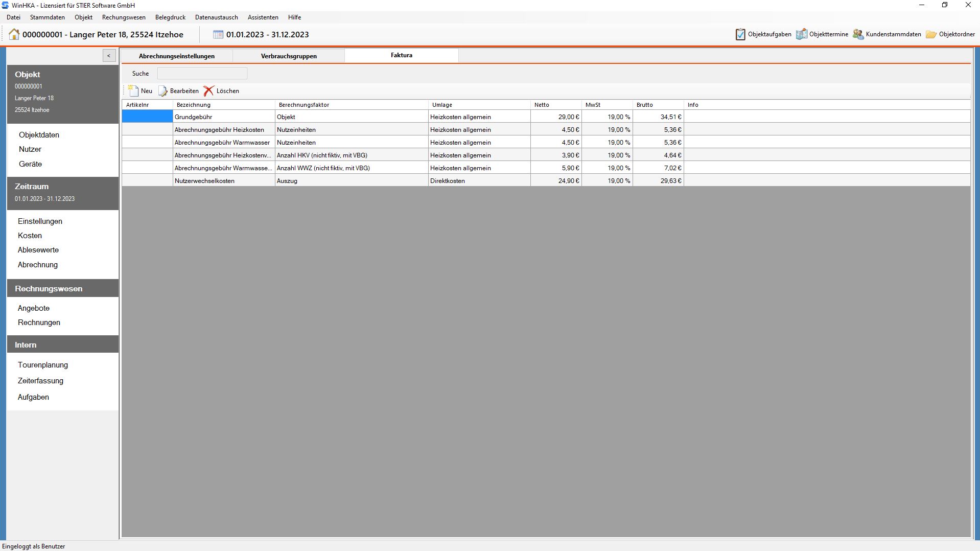Open Ablesewerte in the sidebar

[x=38, y=250]
